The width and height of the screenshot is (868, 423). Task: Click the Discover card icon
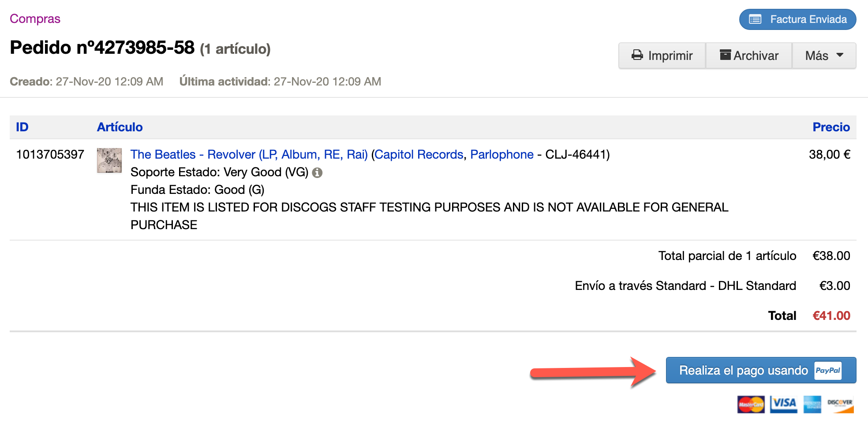click(x=840, y=404)
